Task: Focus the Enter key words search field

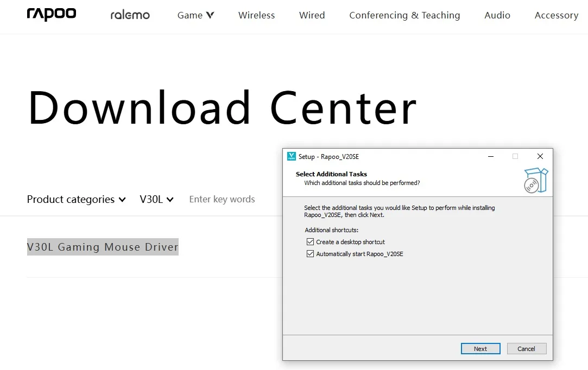Action: (x=222, y=200)
